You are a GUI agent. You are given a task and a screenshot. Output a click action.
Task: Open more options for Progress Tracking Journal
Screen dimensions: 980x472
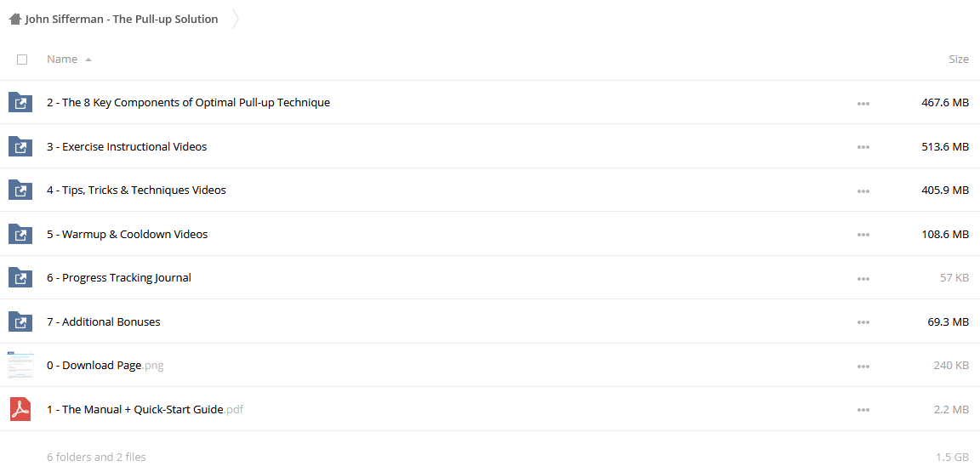(x=863, y=278)
